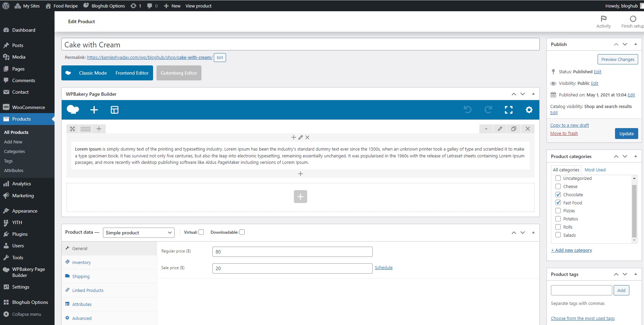The width and height of the screenshot is (644, 325).
Task: Click the Regular price field
Action: [292, 252]
